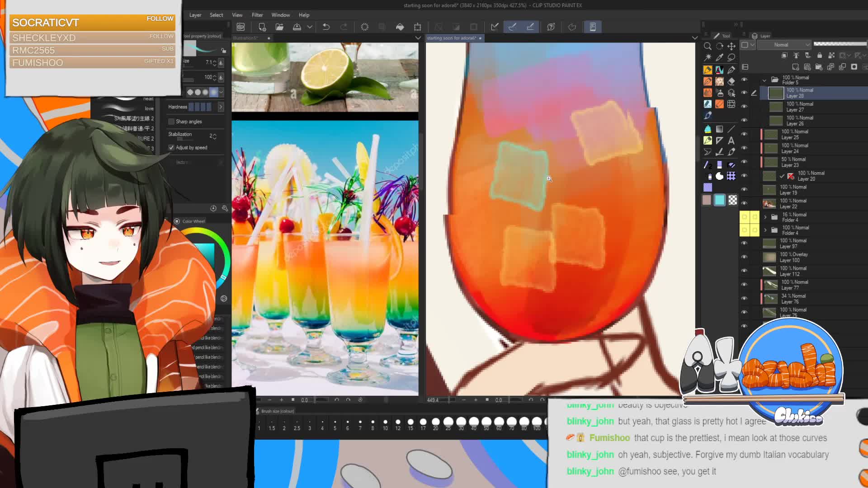Click the Scale/Rotate transform command icon
The image size is (868, 488).
[x=418, y=27]
